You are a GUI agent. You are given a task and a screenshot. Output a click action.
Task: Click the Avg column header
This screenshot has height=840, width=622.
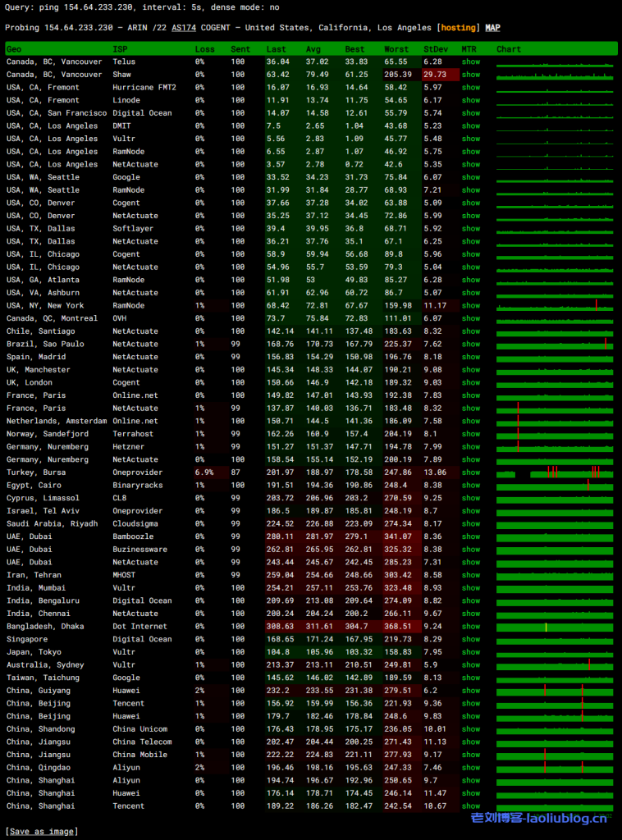point(313,49)
